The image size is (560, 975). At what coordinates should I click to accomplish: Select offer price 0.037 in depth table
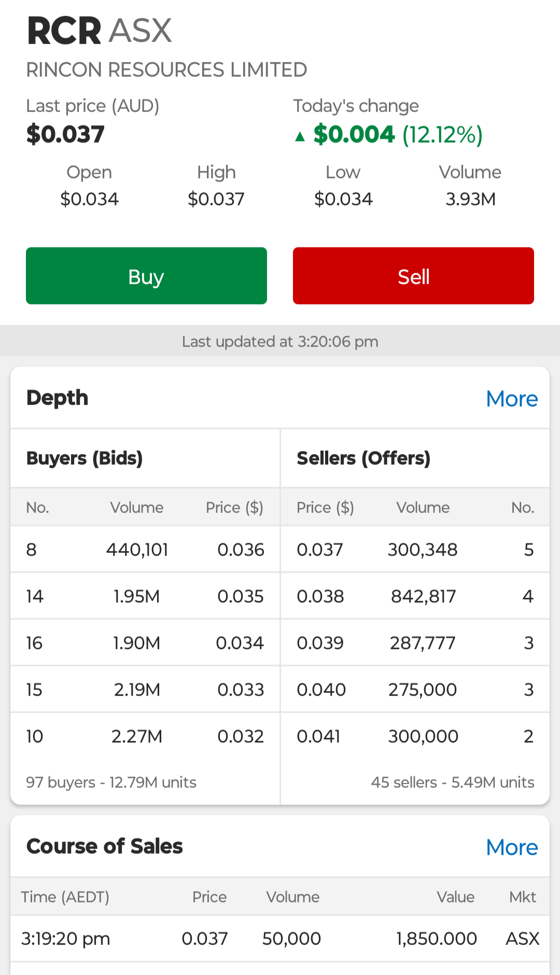pos(320,550)
